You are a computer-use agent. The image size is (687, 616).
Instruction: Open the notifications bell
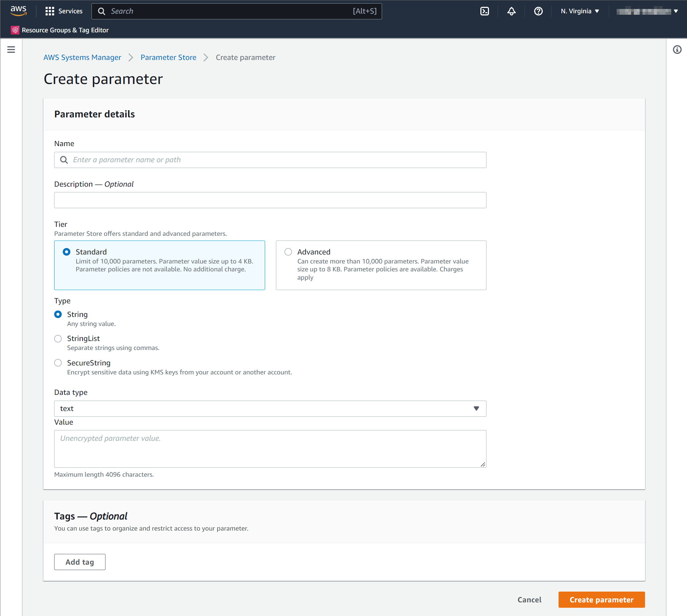511,11
